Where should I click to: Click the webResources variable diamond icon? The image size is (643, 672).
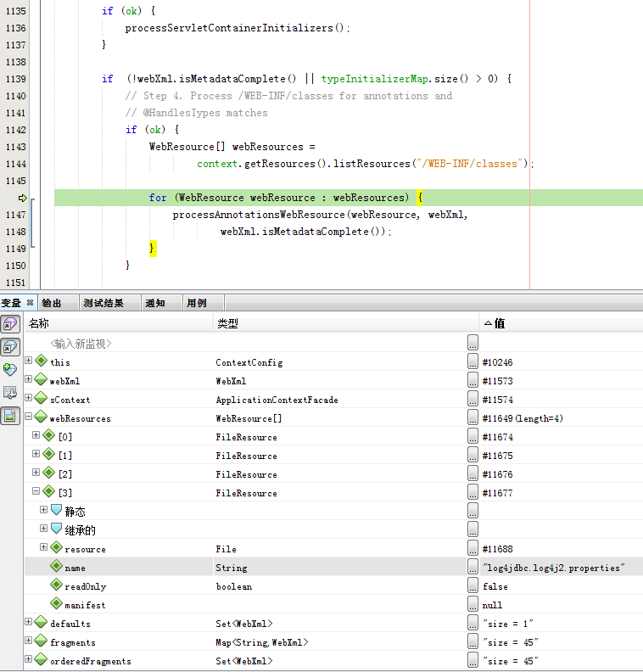click(41, 417)
